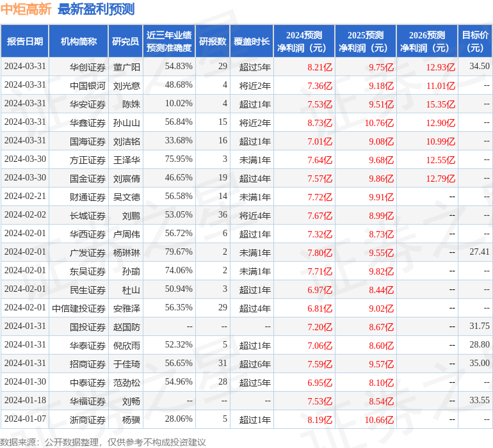Click date 2024-01-07

tap(25, 419)
